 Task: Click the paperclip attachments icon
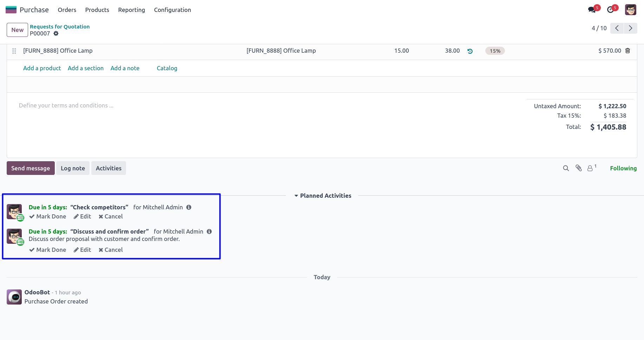pos(579,168)
